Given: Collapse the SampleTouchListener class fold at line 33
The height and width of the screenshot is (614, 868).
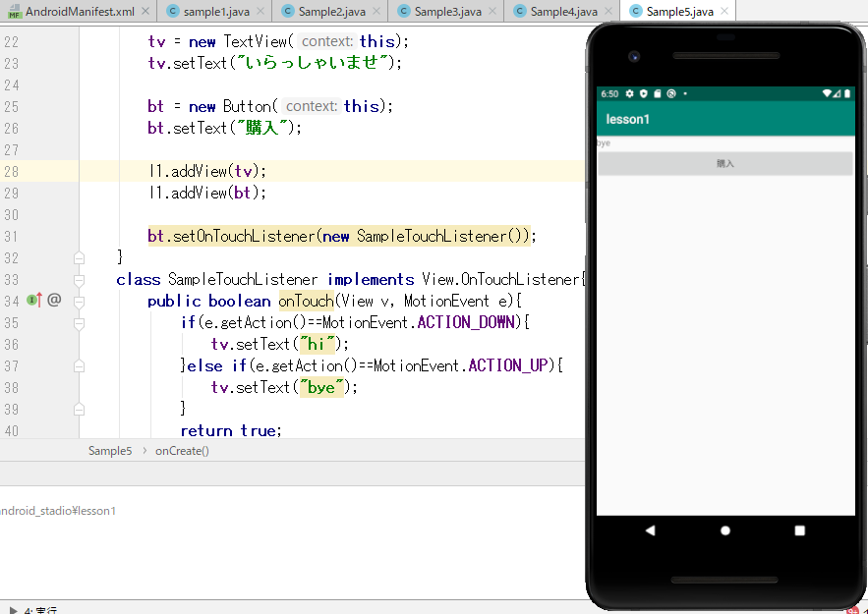Looking at the screenshot, I should [79, 279].
